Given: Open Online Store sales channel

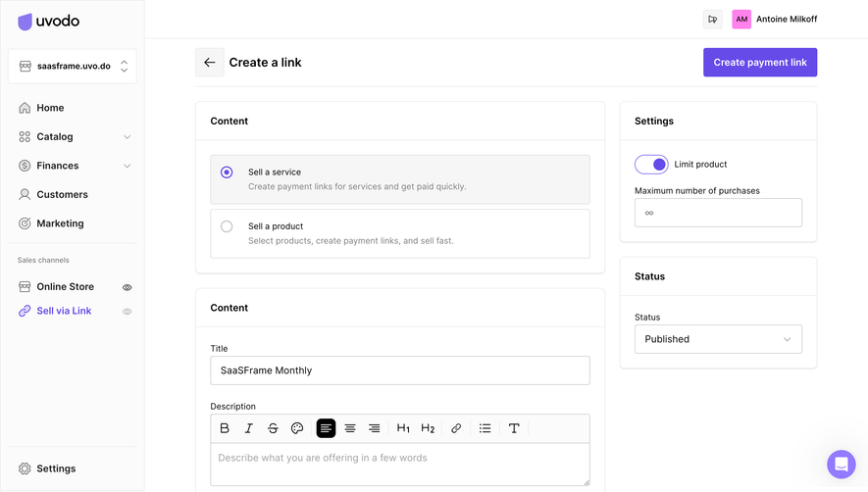Looking at the screenshot, I should (x=66, y=287).
